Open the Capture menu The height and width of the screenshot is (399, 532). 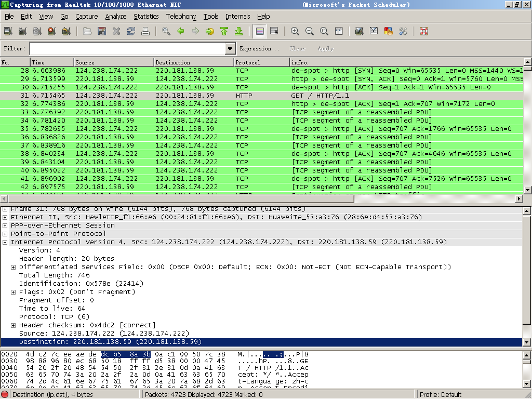(x=87, y=16)
